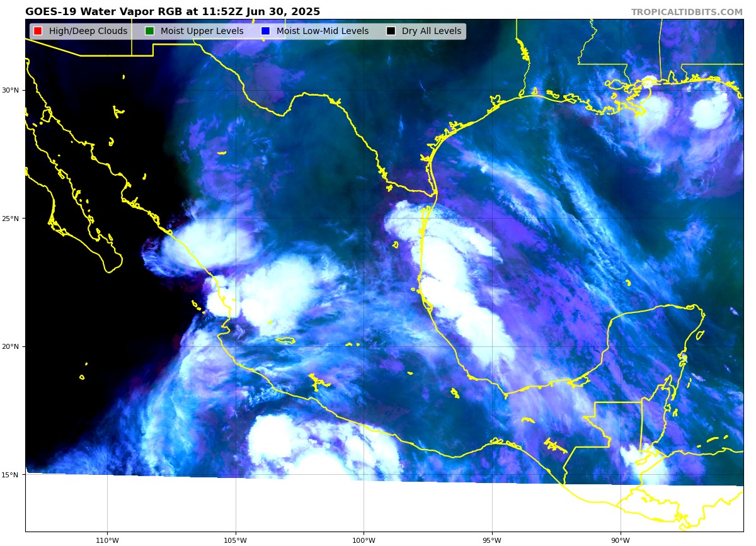The image size is (756, 546).
Task: Click the 105°W longitude label
Action: (235, 540)
